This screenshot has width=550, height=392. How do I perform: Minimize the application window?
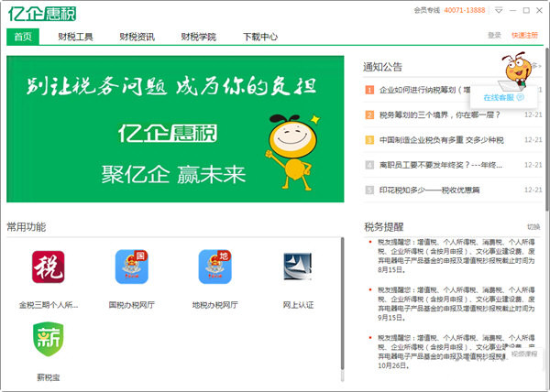click(512, 10)
